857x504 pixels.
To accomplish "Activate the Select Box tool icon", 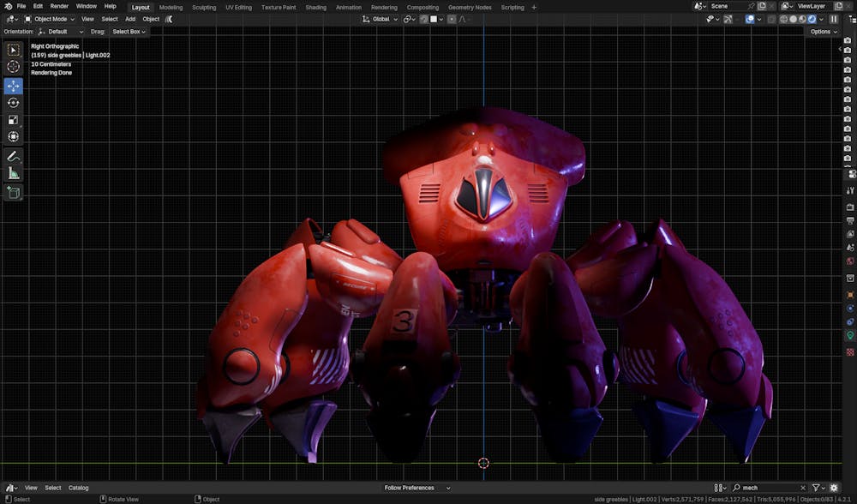I will click(x=13, y=50).
